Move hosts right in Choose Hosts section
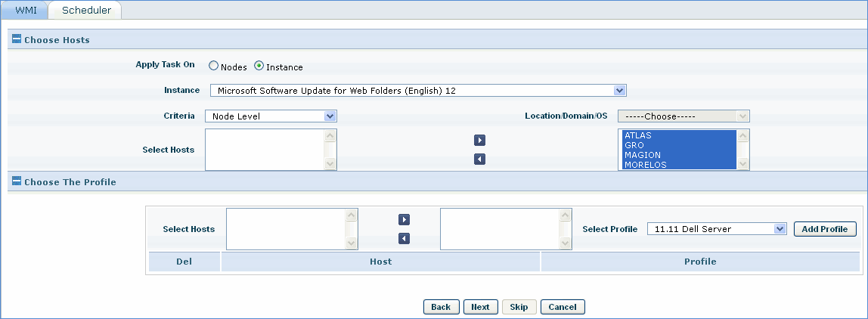Screen dimensions: 868x319 point(479,141)
